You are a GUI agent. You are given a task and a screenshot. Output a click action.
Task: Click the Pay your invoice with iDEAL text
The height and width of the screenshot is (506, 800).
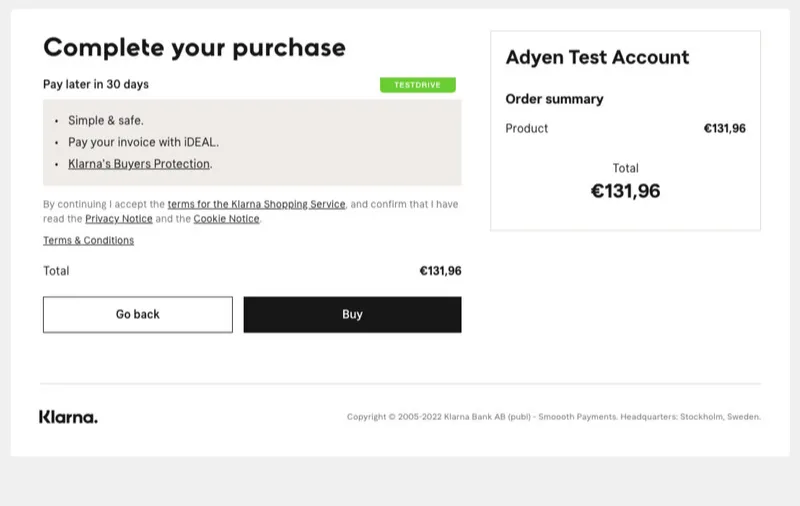143,142
